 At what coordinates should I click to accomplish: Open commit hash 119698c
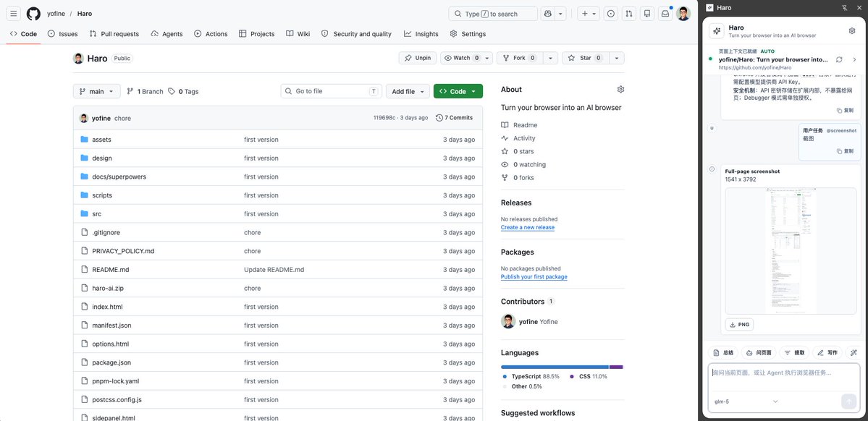point(384,118)
